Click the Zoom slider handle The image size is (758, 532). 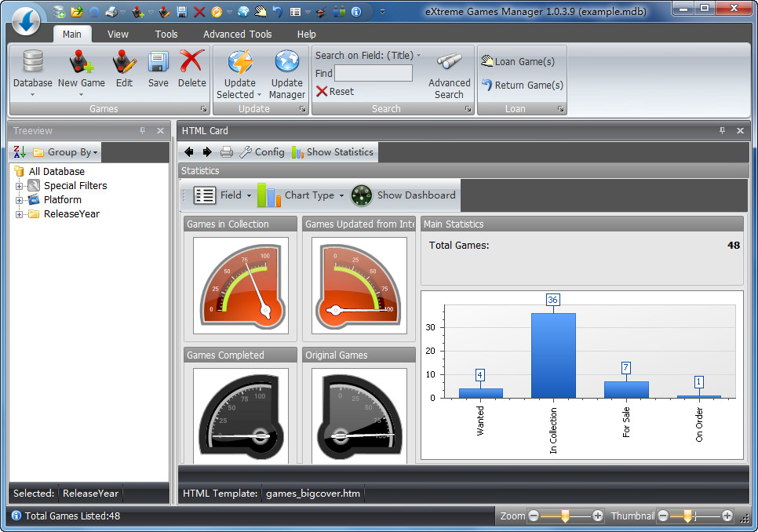(x=565, y=516)
